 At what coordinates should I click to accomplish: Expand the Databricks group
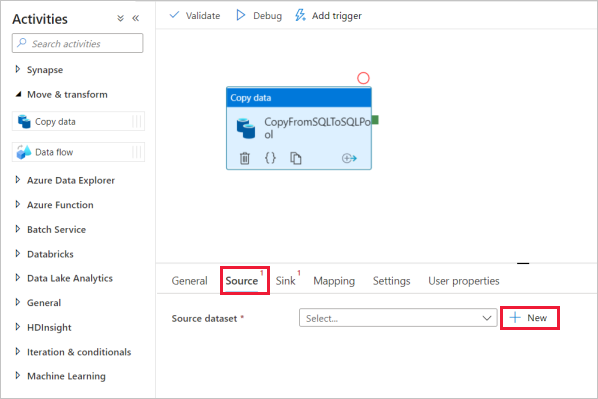click(x=18, y=253)
